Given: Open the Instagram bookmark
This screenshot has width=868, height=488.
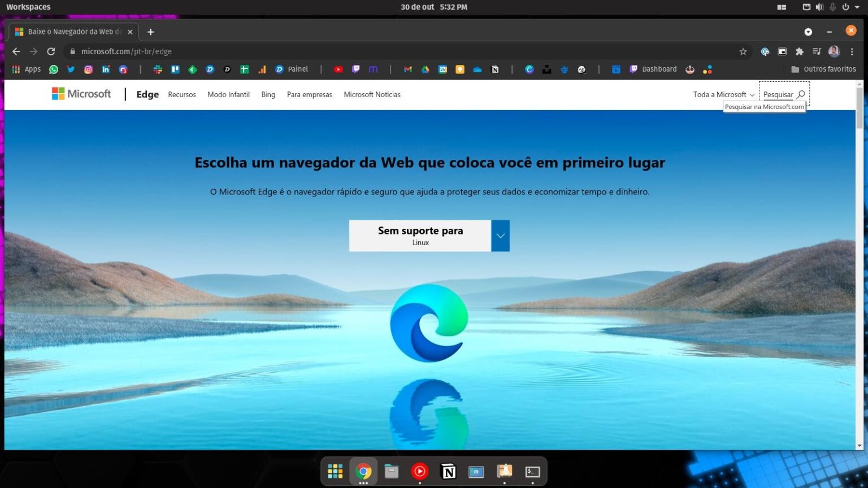Looking at the screenshot, I should [x=88, y=69].
